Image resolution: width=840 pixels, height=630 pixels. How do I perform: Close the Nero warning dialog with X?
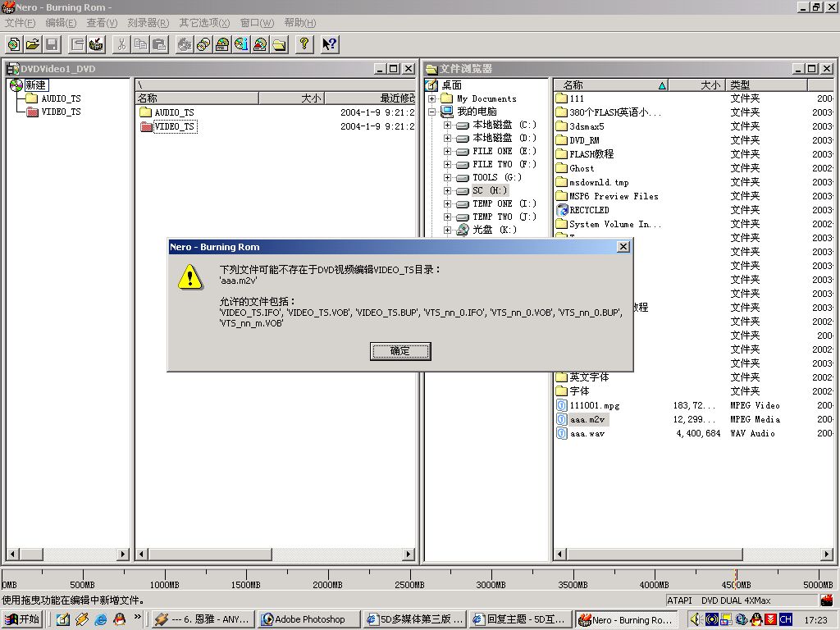(x=623, y=246)
